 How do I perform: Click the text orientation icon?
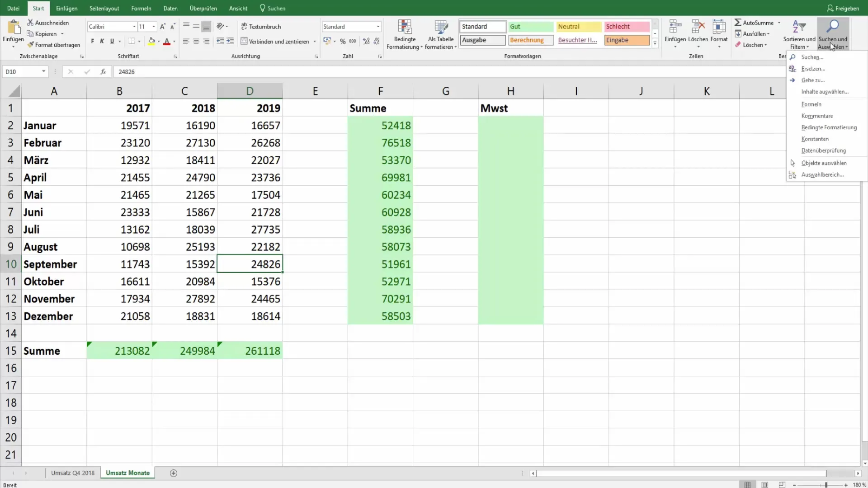tap(220, 26)
